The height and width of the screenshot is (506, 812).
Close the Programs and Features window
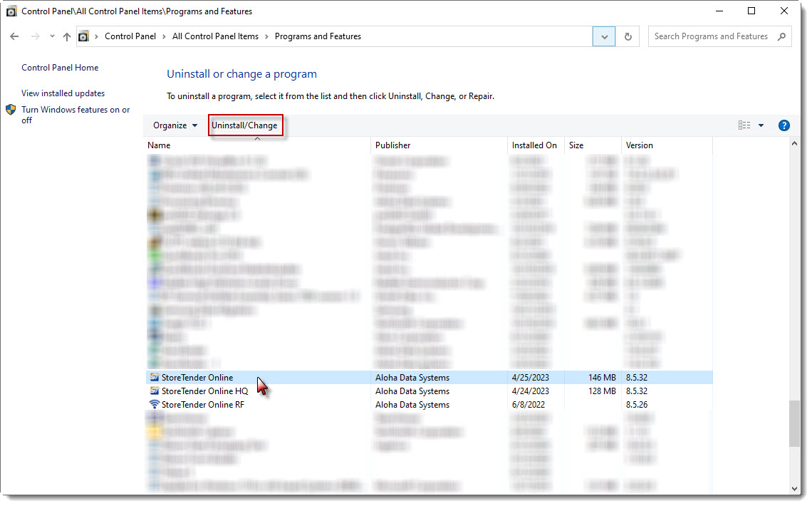tap(784, 11)
